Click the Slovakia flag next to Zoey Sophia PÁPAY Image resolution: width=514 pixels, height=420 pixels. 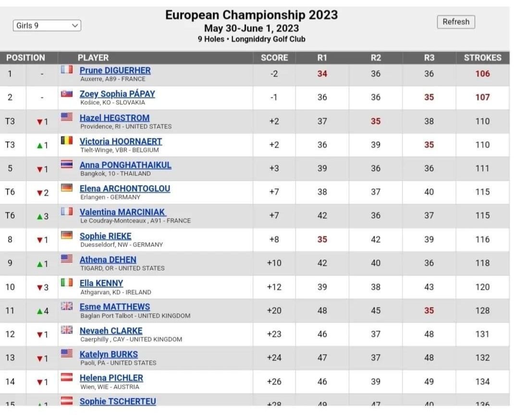pyautogui.click(x=67, y=93)
